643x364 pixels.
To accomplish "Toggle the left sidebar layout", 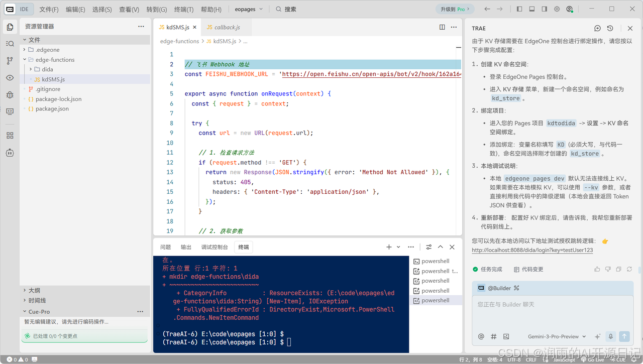I will coord(519,9).
